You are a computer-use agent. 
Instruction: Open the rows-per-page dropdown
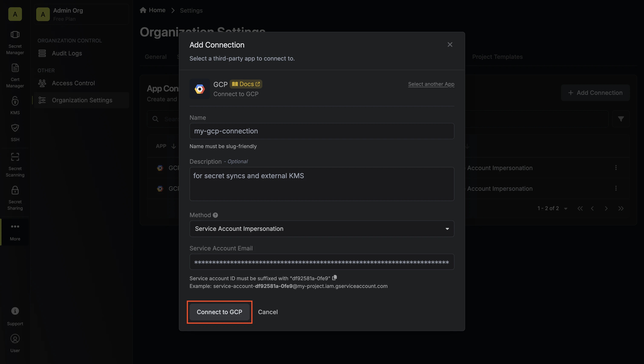point(565,209)
